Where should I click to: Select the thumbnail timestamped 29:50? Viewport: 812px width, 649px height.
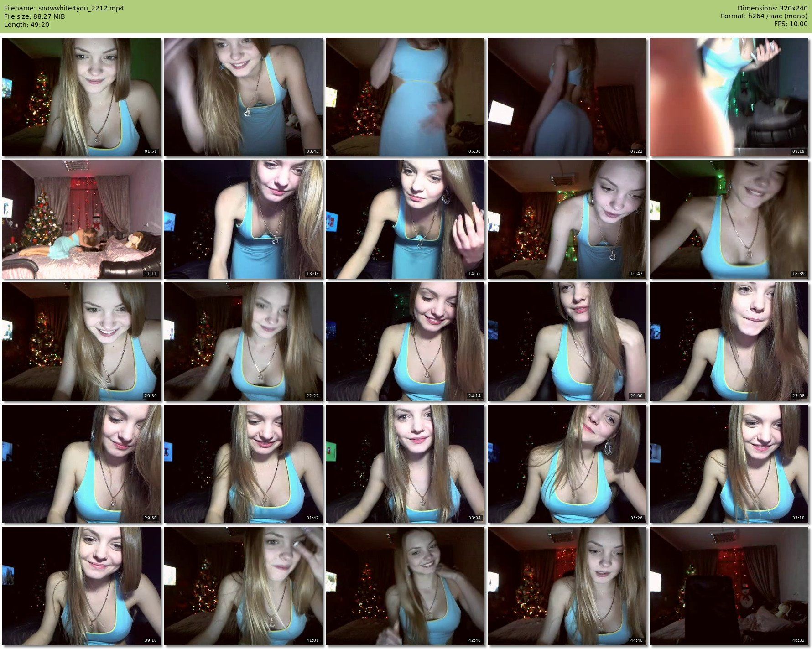pyautogui.click(x=81, y=464)
